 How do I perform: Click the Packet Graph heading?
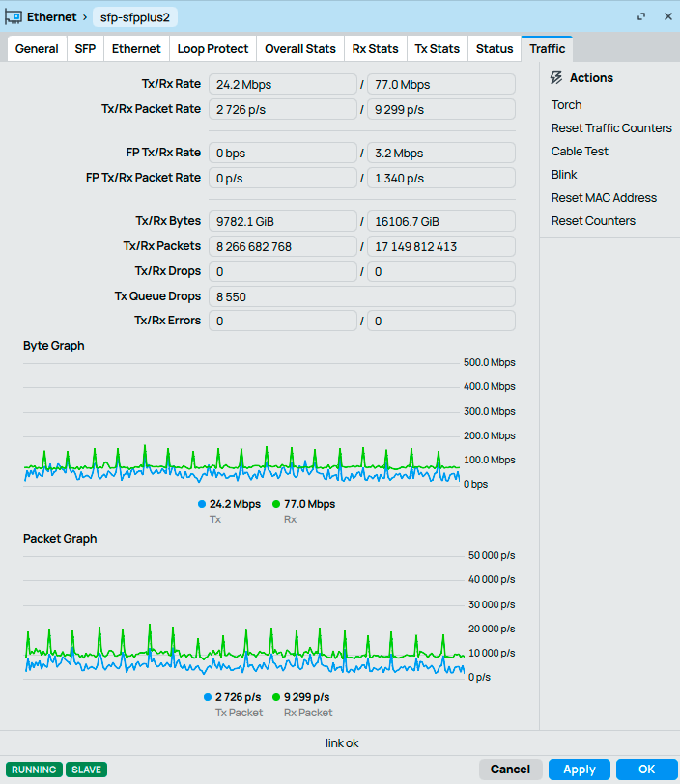click(x=60, y=539)
